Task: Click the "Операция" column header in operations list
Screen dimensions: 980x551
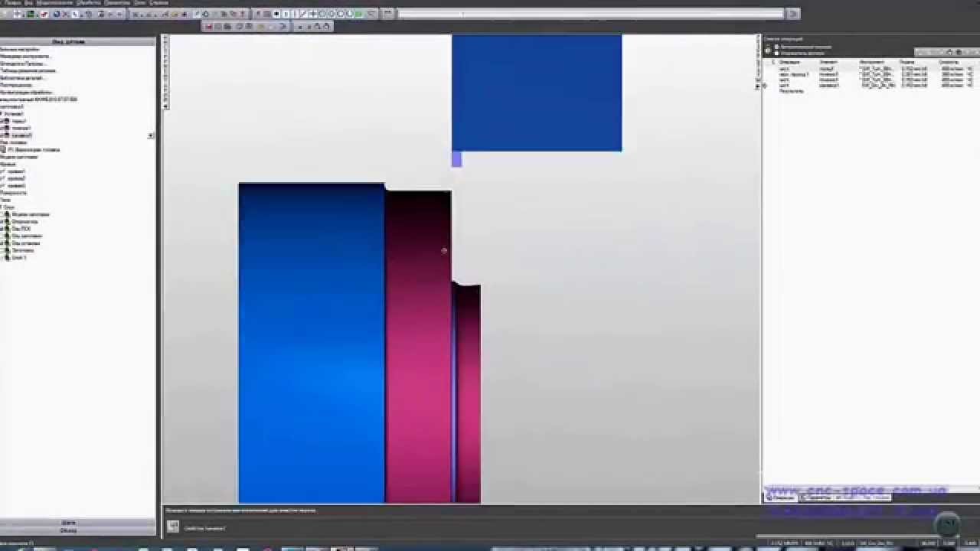Action: click(x=789, y=61)
